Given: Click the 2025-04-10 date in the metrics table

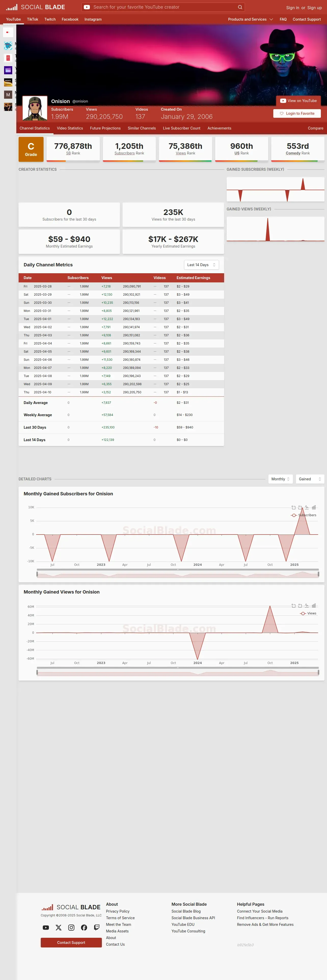Looking at the screenshot, I should tap(42, 392).
